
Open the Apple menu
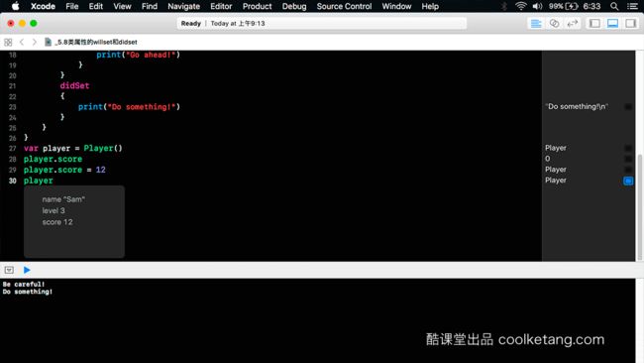coord(15,6)
